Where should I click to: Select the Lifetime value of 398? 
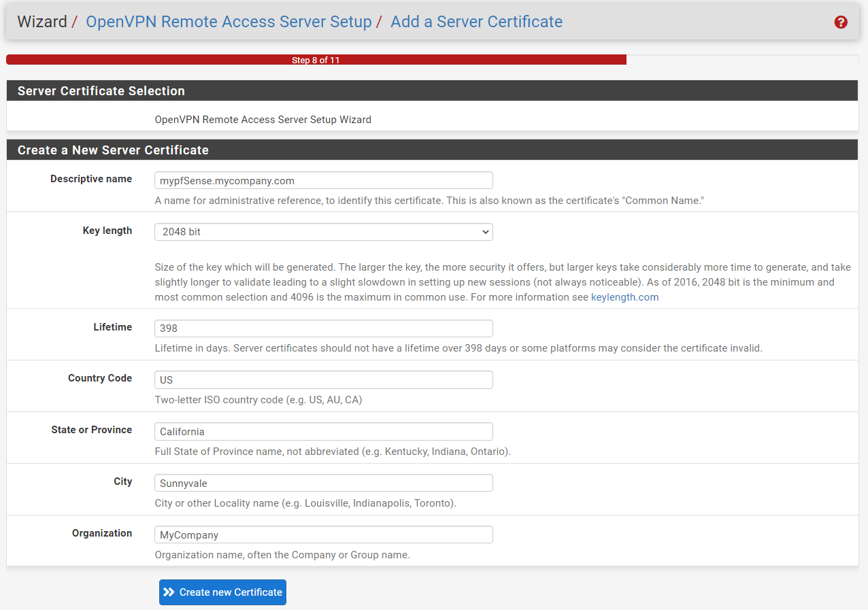click(x=323, y=328)
